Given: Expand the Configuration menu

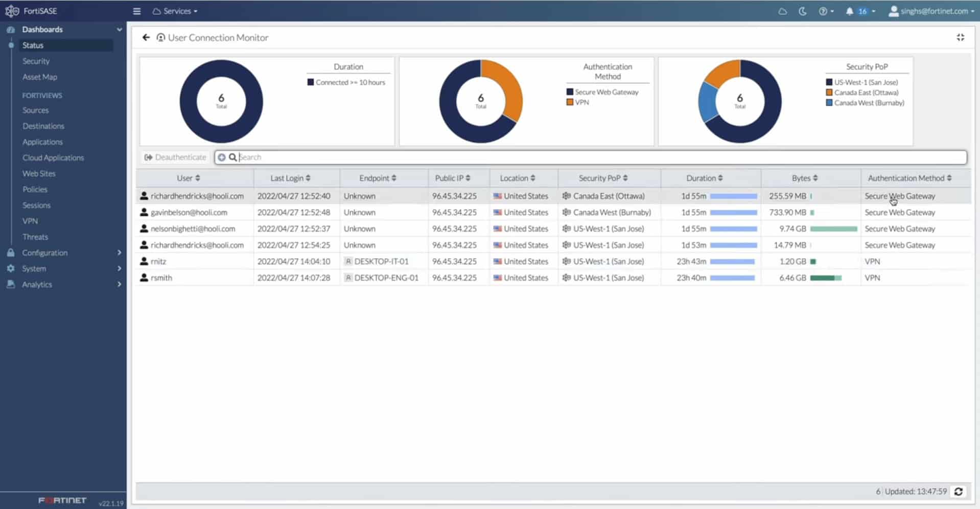Looking at the screenshot, I should (63, 252).
